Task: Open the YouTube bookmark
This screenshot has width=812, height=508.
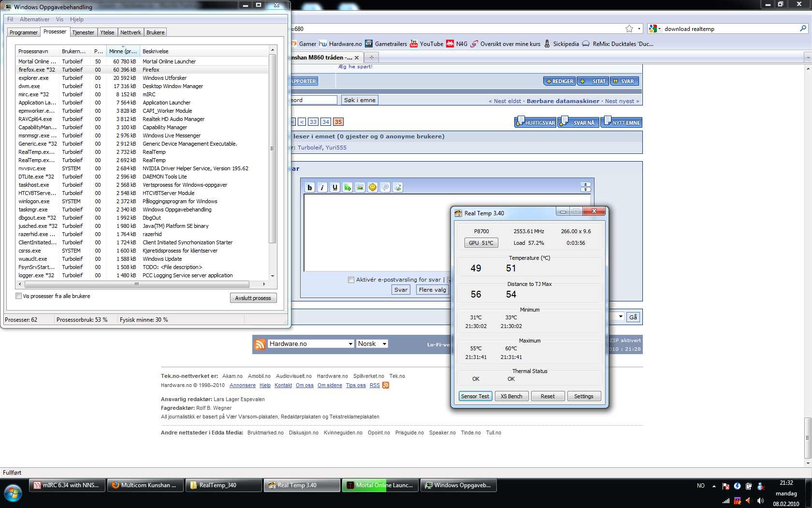Action: point(426,44)
